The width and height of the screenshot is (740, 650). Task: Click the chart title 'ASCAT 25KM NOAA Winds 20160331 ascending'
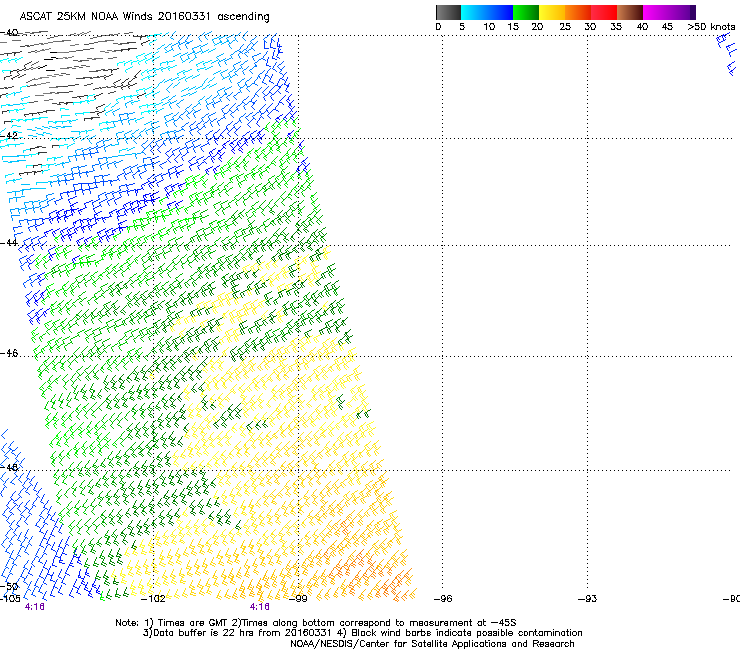click(144, 17)
